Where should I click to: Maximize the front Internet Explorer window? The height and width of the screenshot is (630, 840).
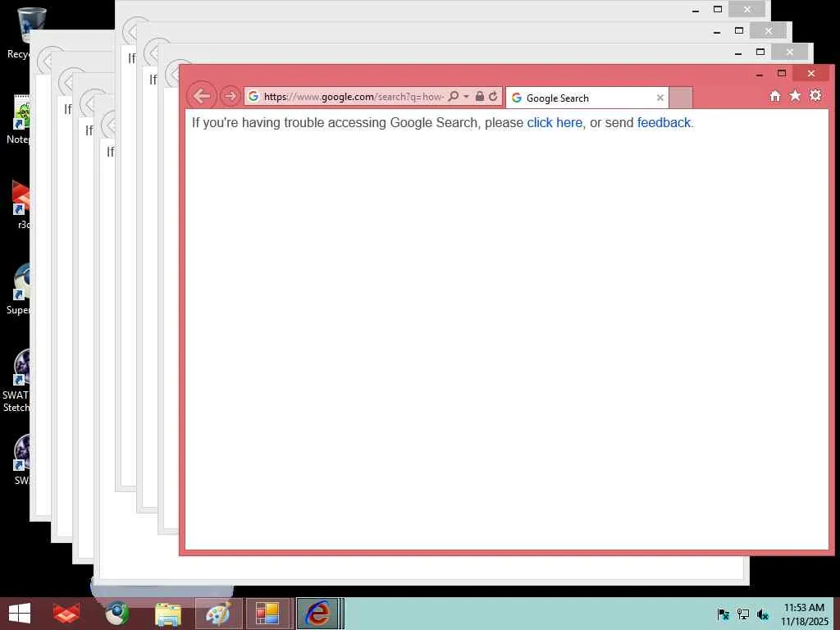tap(782, 74)
